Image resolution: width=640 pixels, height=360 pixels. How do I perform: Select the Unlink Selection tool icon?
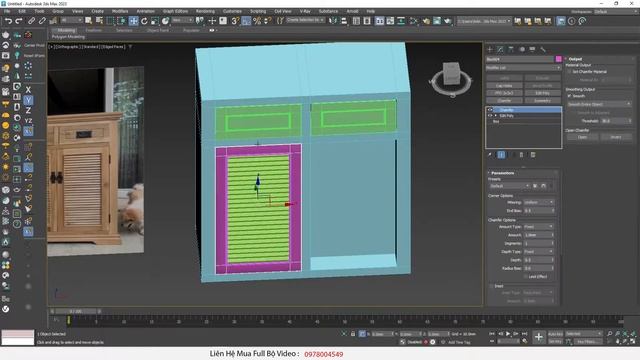pos(42,20)
